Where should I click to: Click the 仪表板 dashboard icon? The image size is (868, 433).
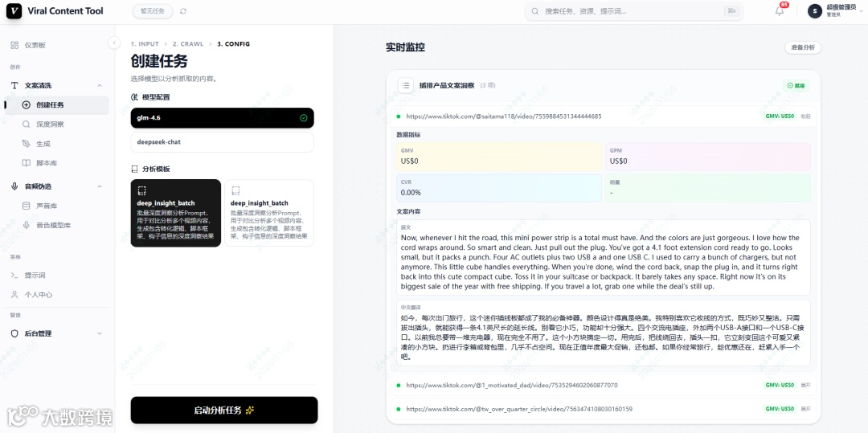coord(14,45)
